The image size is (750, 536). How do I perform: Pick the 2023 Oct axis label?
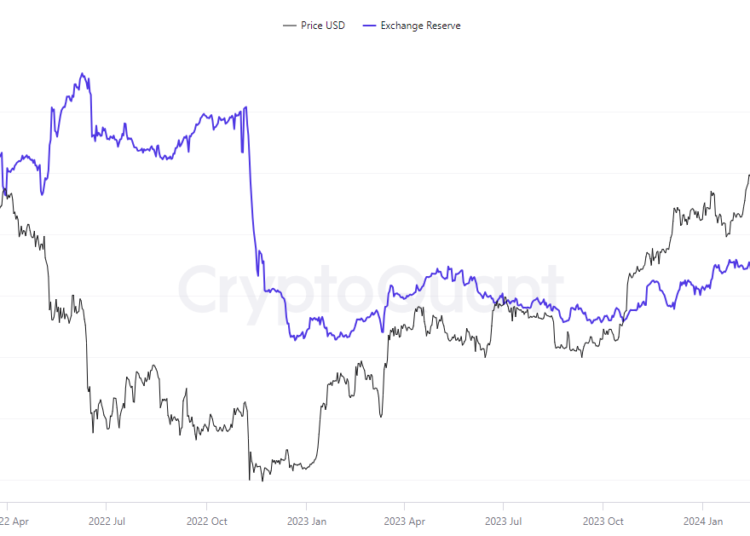click(602, 521)
